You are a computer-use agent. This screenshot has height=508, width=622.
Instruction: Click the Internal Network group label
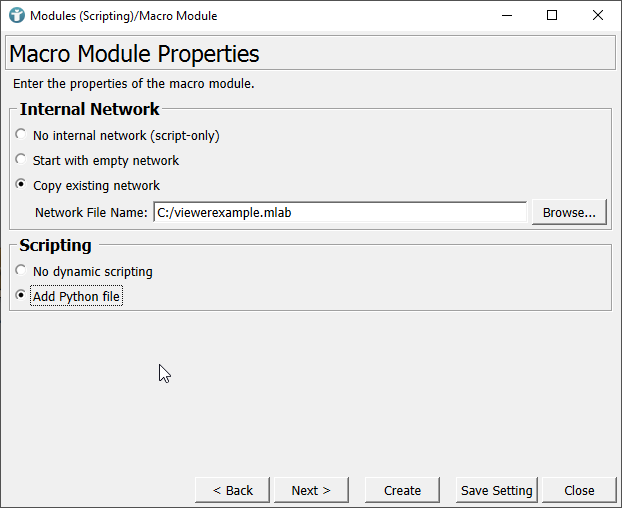[89, 110]
